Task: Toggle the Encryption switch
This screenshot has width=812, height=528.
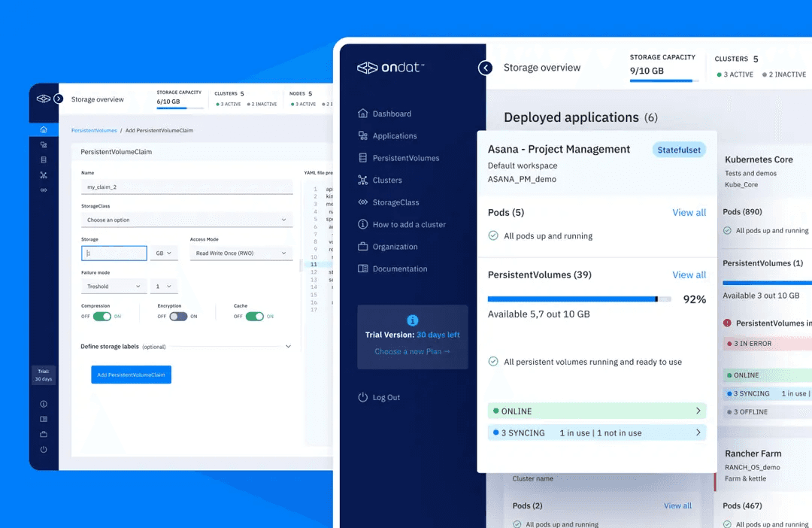Action: pos(178,316)
